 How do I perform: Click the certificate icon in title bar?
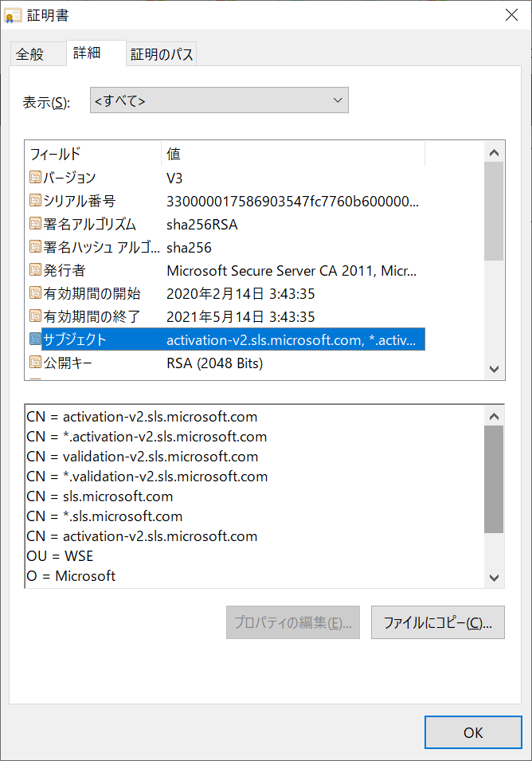[x=12, y=15]
